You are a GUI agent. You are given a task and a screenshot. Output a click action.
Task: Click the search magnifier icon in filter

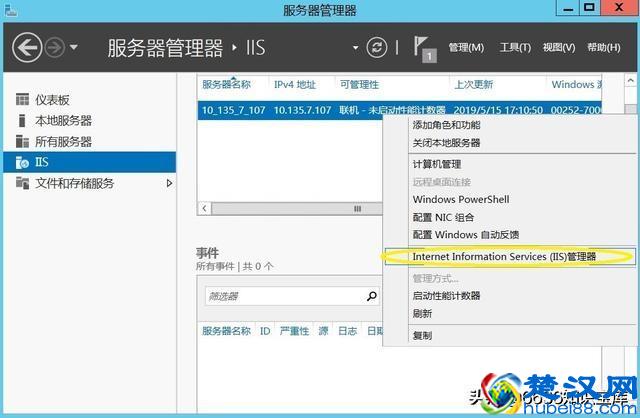coord(371,296)
